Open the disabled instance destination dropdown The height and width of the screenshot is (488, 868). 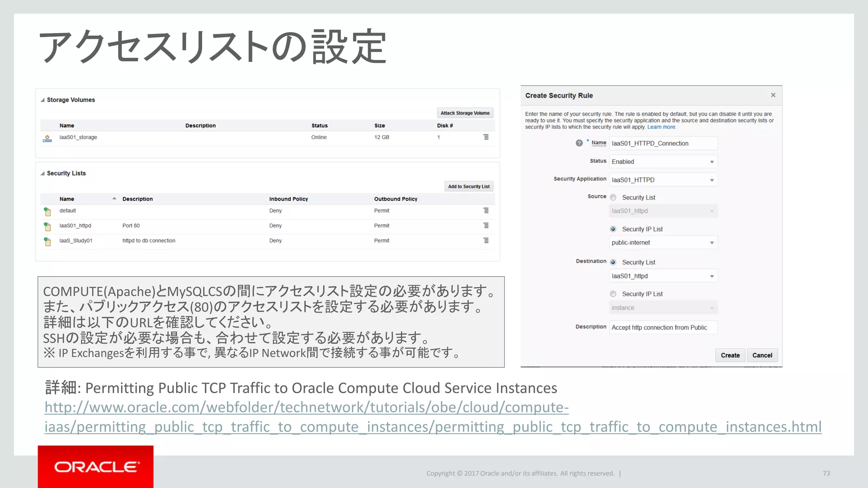pyautogui.click(x=664, y=308)
